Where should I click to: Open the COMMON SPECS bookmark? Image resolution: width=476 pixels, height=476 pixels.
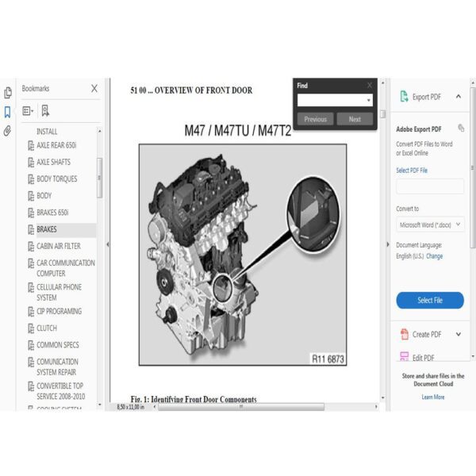[x=58, y=345]
